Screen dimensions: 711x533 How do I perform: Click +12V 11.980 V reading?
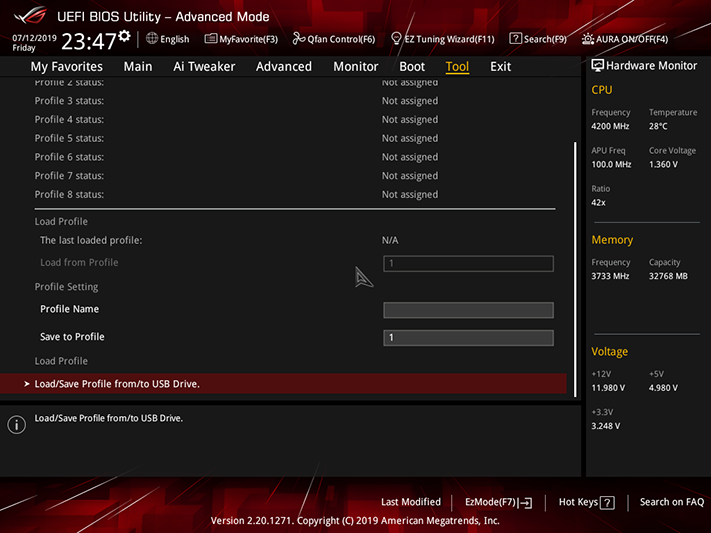[608, 388]
